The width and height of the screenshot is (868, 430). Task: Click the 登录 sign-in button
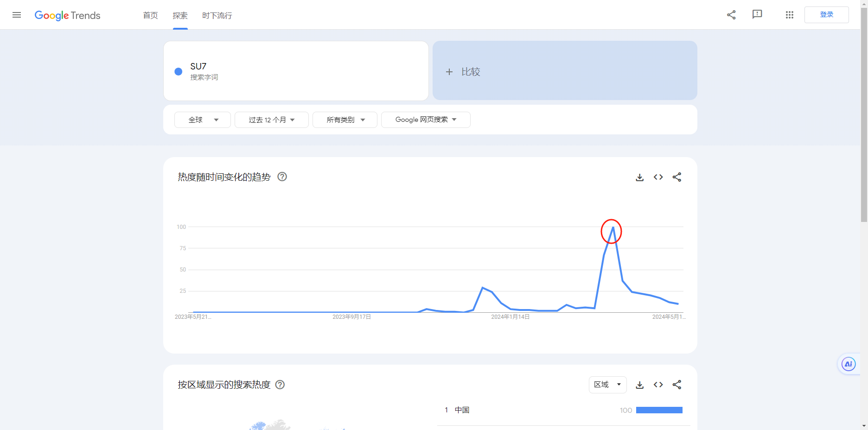tap(826, 15)
